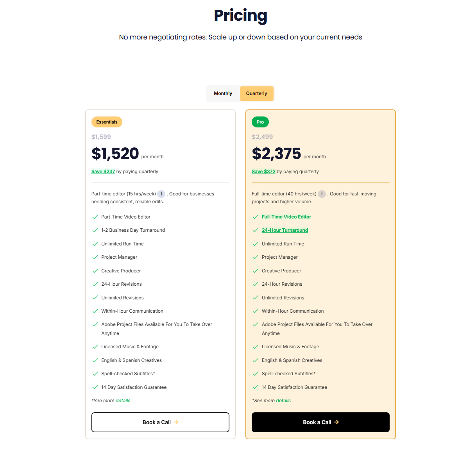Click checkmark next to Essentials Licensed Music & Footage
476x453 pixels.
click(95, 347)
